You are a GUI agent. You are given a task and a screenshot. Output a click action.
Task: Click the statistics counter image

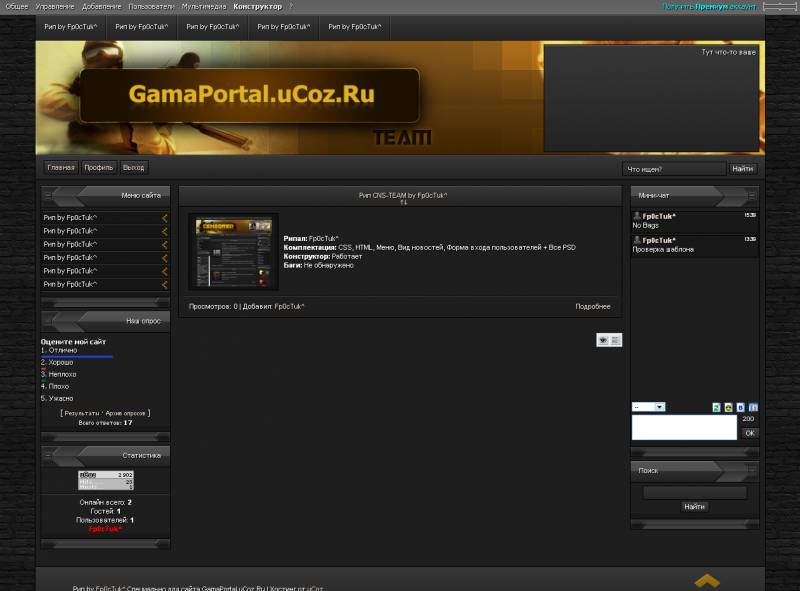click(x=106, y=480)
